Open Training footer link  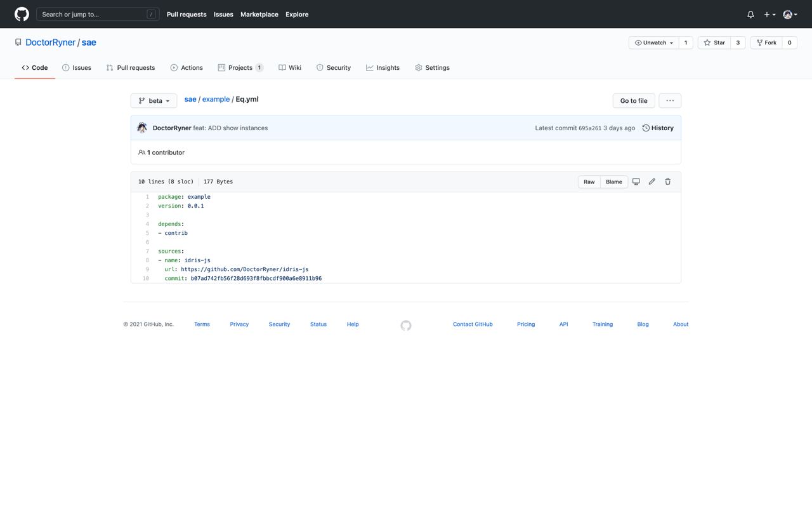click(x=603, y=324)
